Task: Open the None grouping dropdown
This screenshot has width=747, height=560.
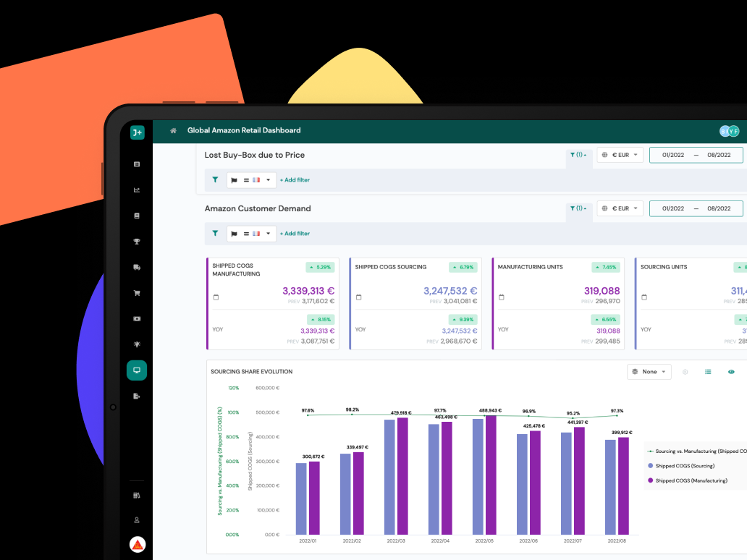Action: pos(649,372)
